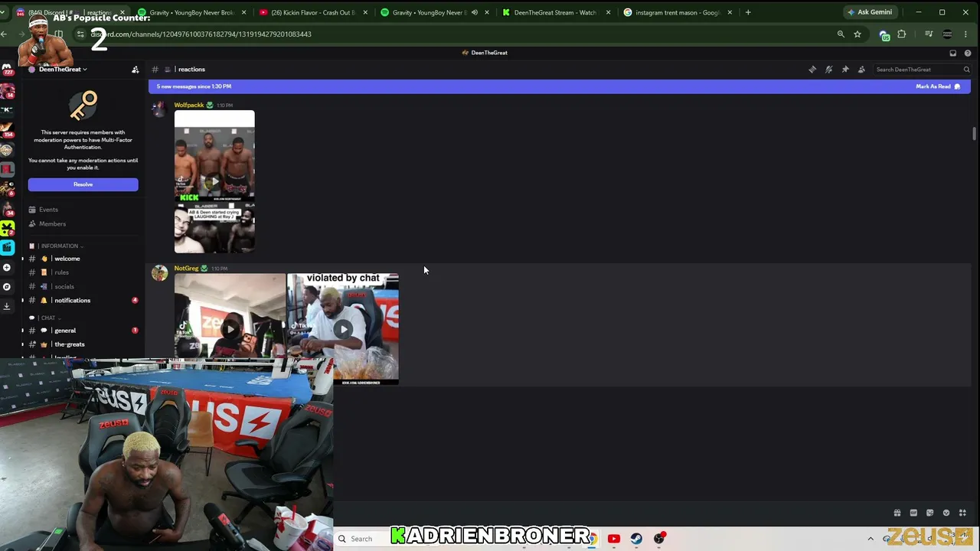Add a server with the plus icon
The width and height of the screenshot is (980, 551).
point(7,267)
